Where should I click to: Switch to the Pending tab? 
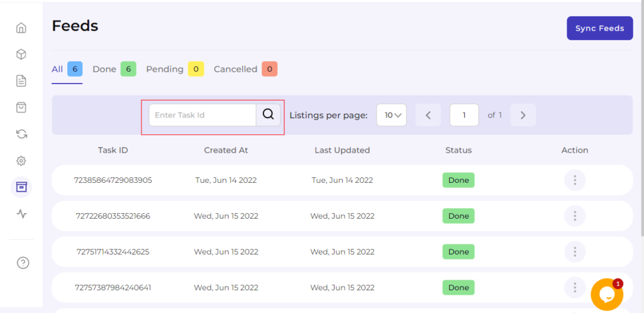click(x=174, y=69)
